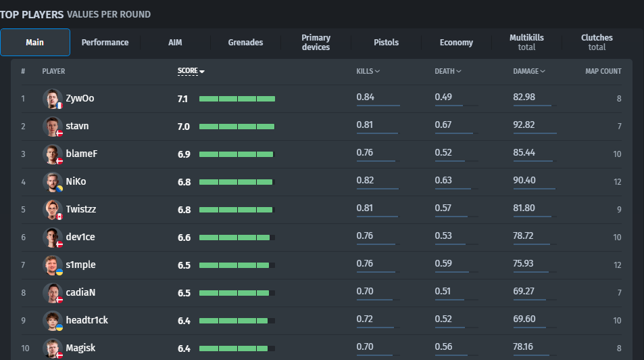
Task: Open ZywOo player link
Action: [x=80, y=98]
